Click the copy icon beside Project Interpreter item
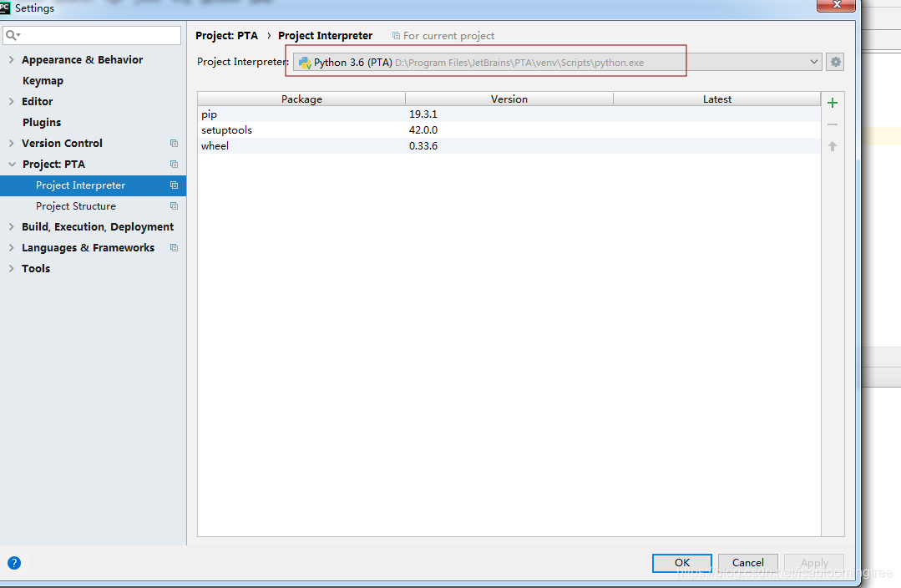This screenshot has width=901, height=588. [x=175, y=185]
